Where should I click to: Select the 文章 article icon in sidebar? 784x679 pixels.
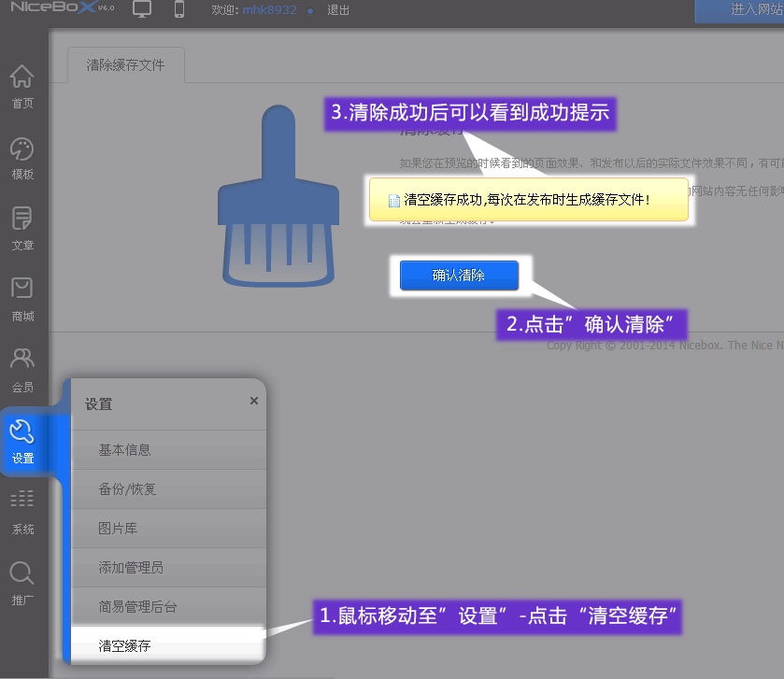(22, 220)
